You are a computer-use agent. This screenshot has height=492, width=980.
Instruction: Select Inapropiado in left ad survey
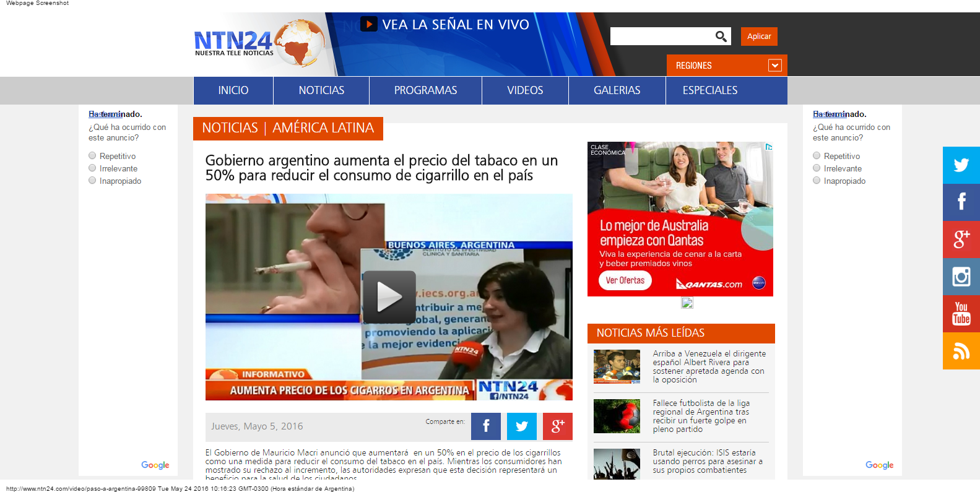[92, 181]
